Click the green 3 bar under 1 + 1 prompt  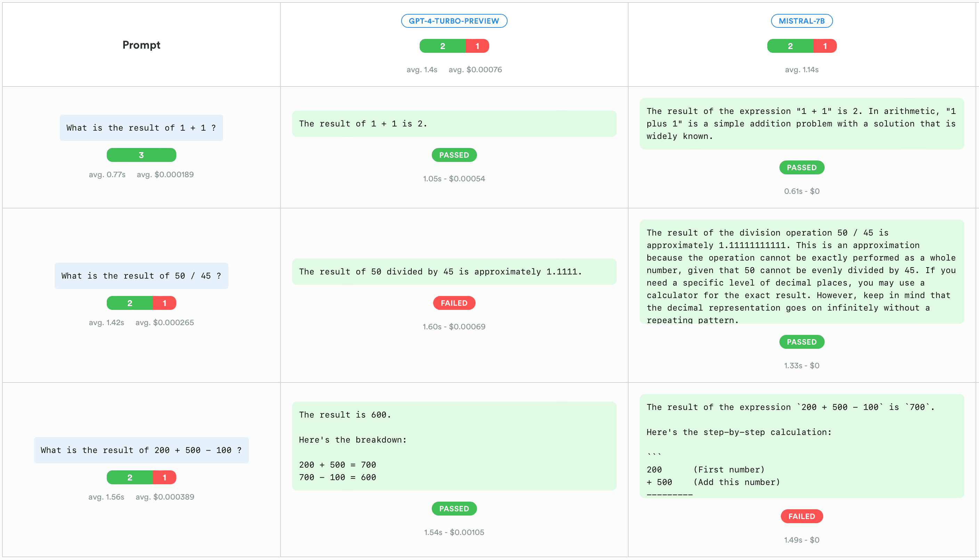click(141, 155)
